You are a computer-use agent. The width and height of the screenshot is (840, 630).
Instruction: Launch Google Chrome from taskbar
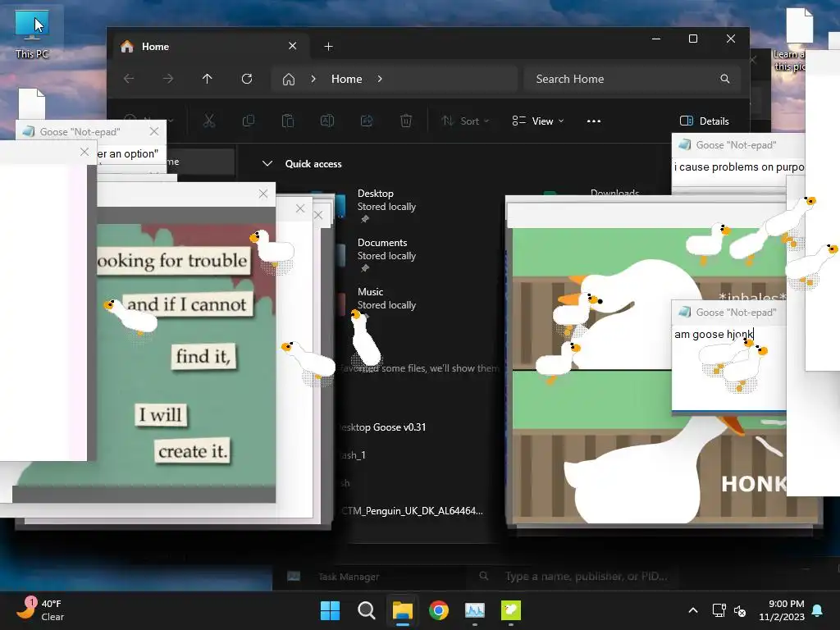click(439, 610)
